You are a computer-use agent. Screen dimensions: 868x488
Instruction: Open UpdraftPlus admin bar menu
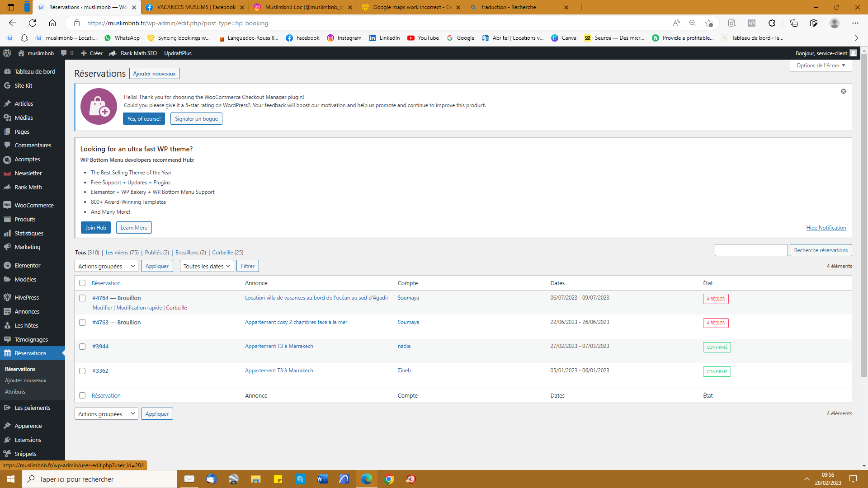pos(178,53)
